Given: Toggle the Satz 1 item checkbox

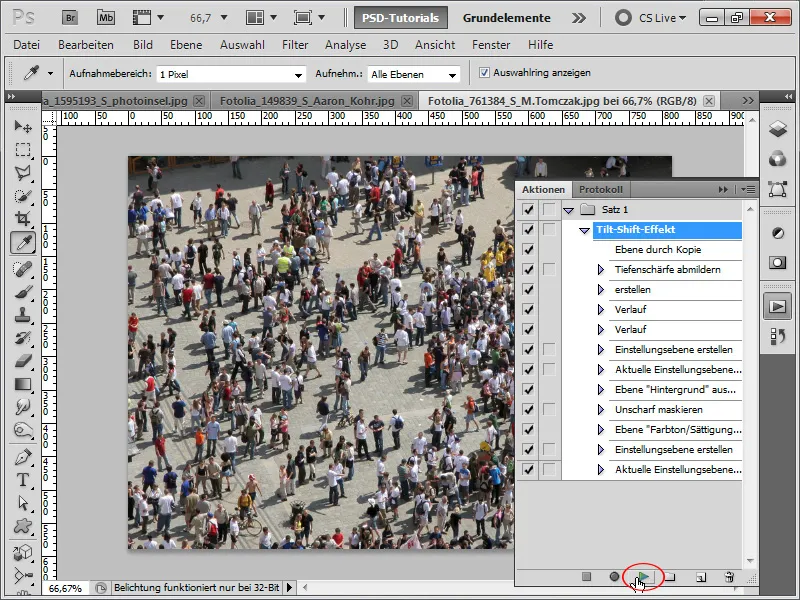Looking at the screenshot, I should (x=528, y=210).
